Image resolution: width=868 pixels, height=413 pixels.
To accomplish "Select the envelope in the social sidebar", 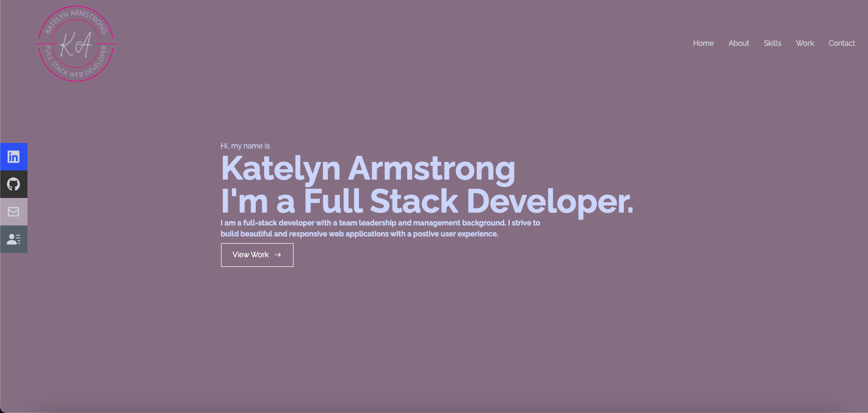I will (x=13, y=211).
